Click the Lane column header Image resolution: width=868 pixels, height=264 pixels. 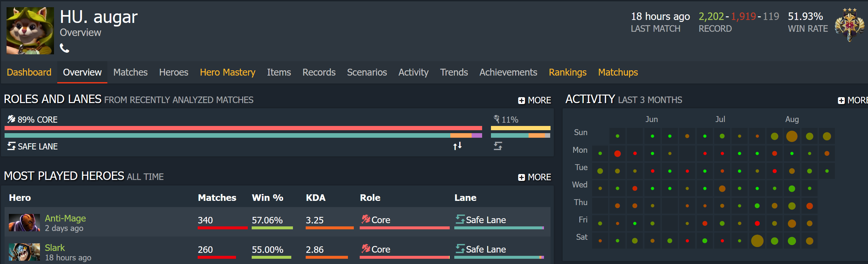pyautogui.click(x=465, y=198)
